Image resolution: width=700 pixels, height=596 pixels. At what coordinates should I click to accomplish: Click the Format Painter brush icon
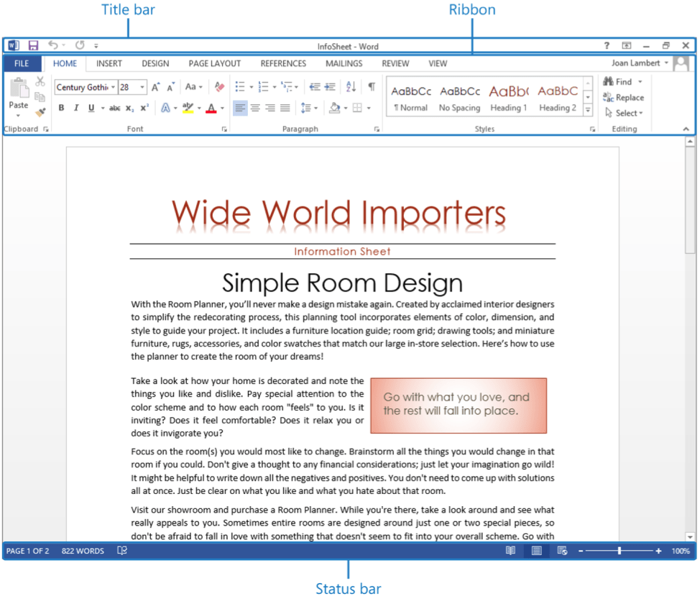point(40,112)
